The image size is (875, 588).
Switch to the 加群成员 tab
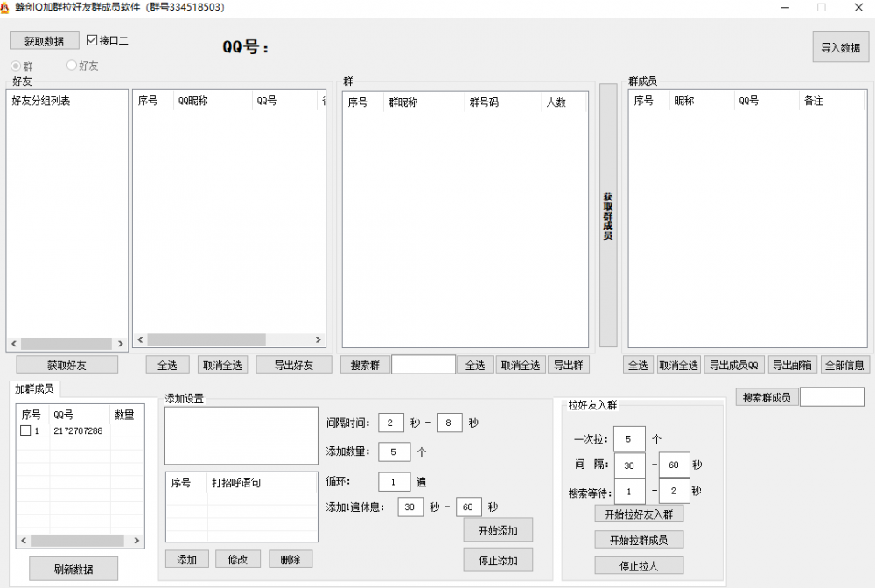point(35,388)
